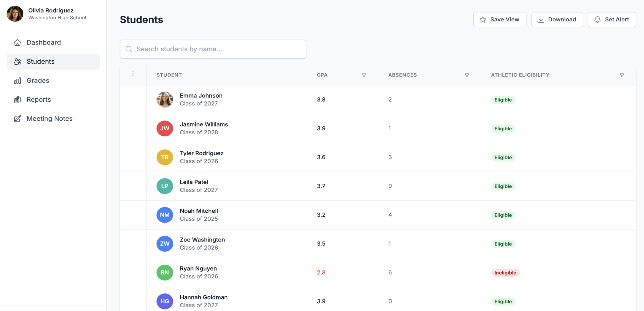Click the star icon on Save View

coord(482,20)
